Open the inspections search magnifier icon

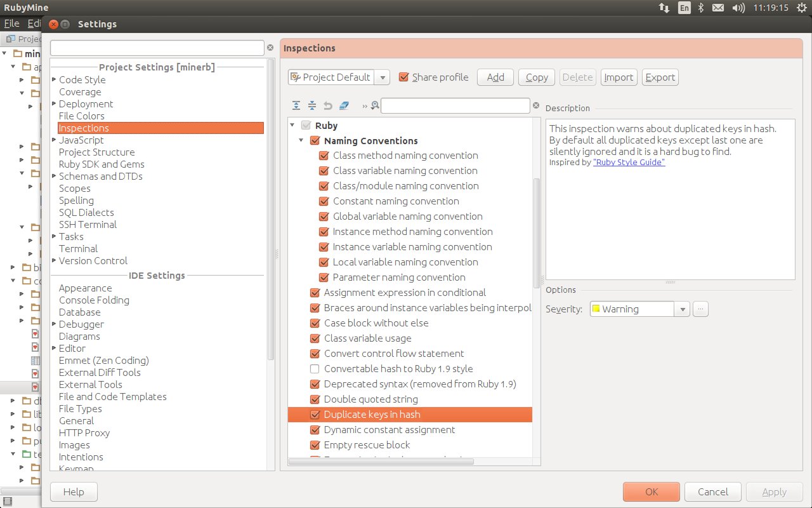[375, 106]
